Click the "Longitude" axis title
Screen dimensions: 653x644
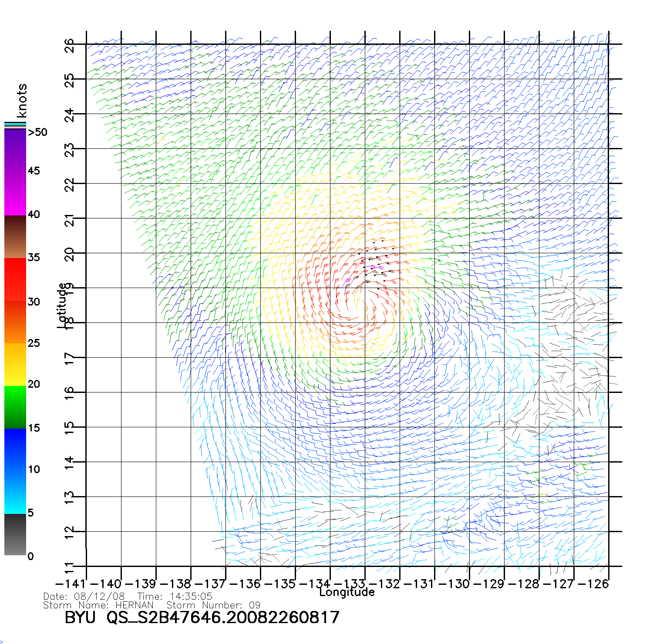click(x=347, y=592)
